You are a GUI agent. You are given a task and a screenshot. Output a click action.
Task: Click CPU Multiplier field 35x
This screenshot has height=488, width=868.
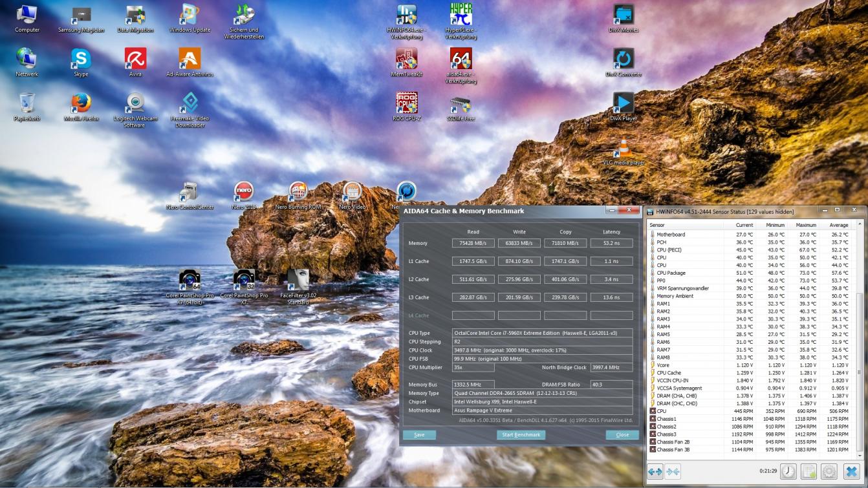(x=473, y=367)
